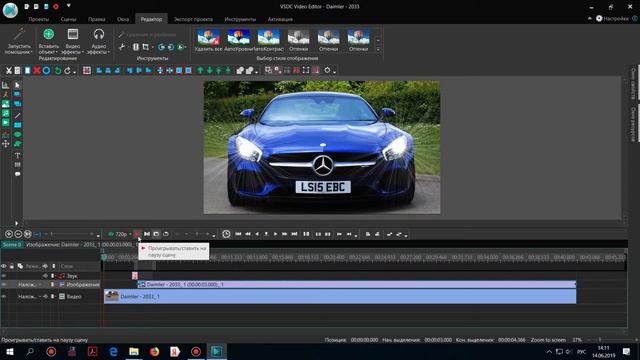Click the timeline zoom out minus icon
The image size is (640, 360).
coord(18,234)
